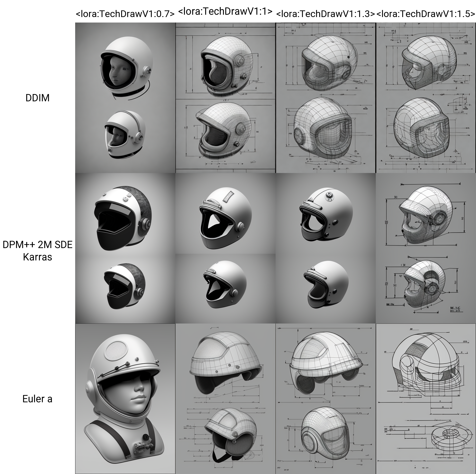This screenshot has width=476, height=474.
Task: Click the DDIM row label
Action: [x=37, y=98]
